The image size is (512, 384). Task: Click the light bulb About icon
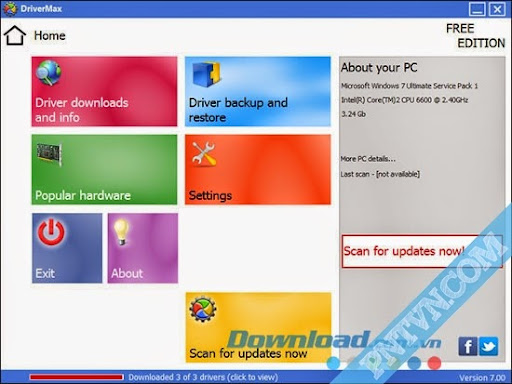tap(121, 232)
